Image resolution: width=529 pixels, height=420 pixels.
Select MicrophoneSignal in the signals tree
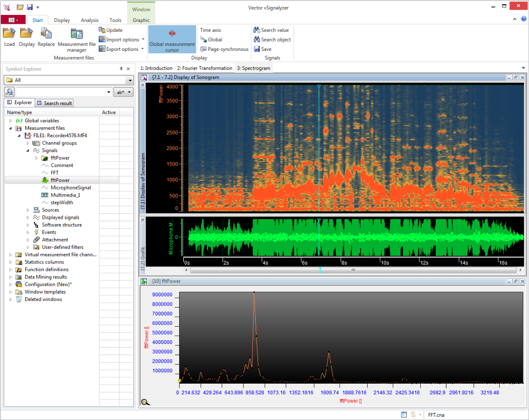point(70,188)
